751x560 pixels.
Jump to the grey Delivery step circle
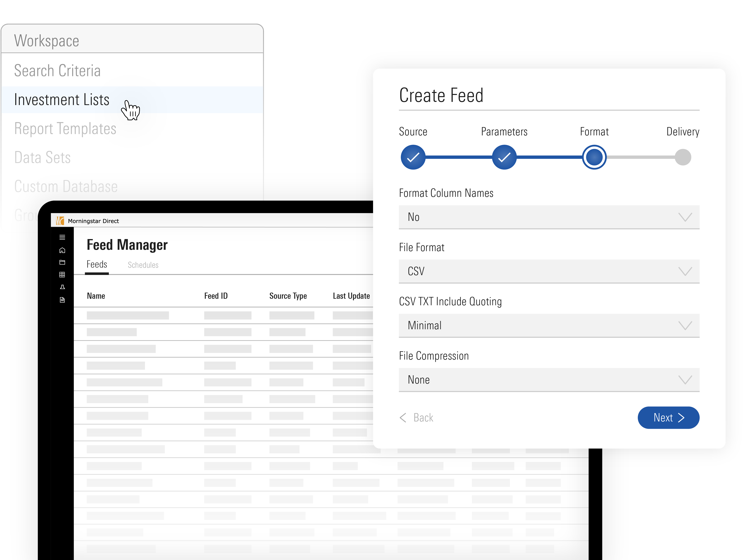click(x=683, y=157)
